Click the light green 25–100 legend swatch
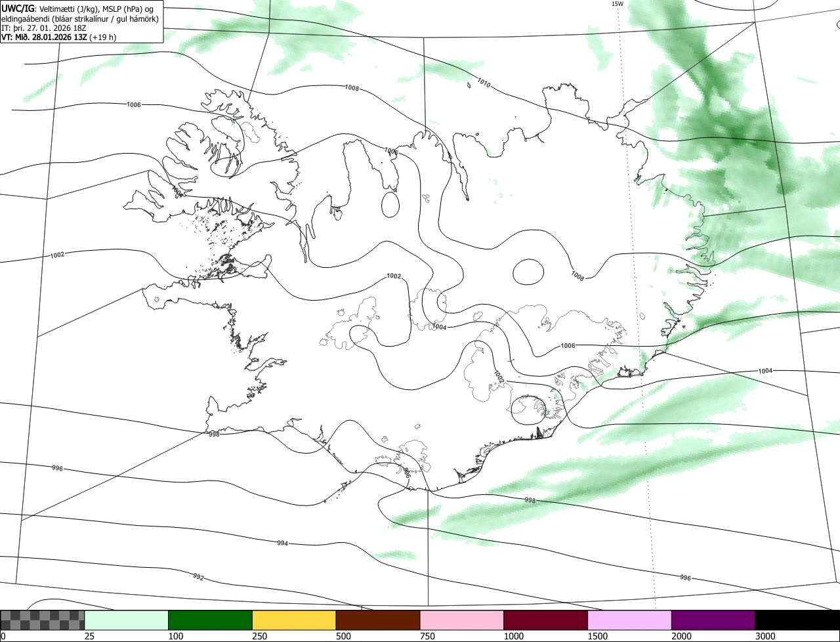 pyautogui.click(x=127, y=620)
